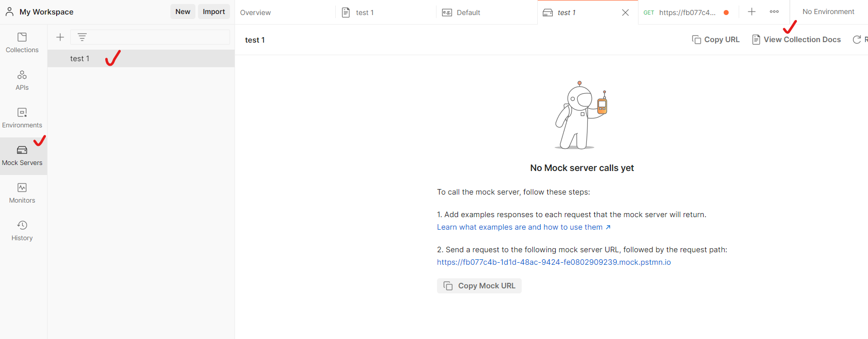Focus the sidebar filter input field
The image size is (868, 339).
click(x=150, y=37)
